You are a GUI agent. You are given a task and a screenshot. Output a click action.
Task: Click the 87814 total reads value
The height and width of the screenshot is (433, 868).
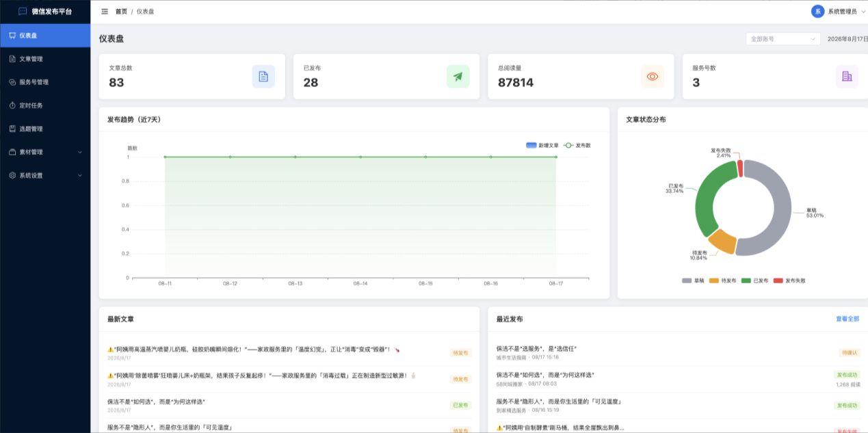click(x=516, y=83)
